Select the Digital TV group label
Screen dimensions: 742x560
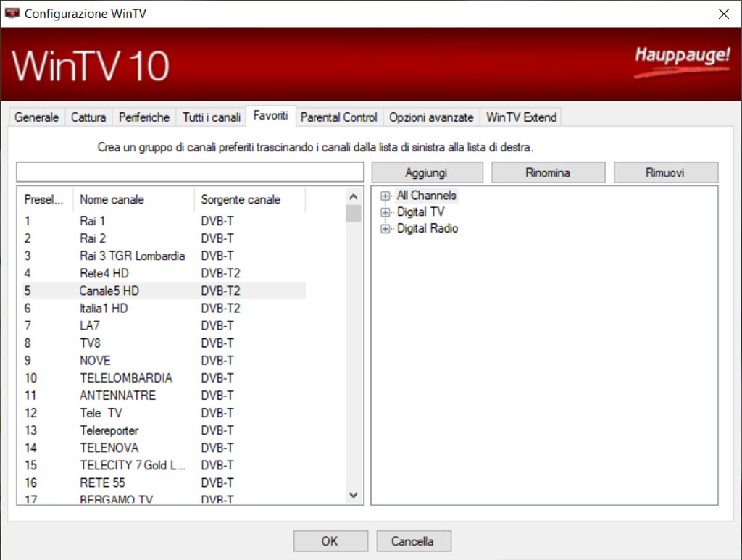point(421,212)
